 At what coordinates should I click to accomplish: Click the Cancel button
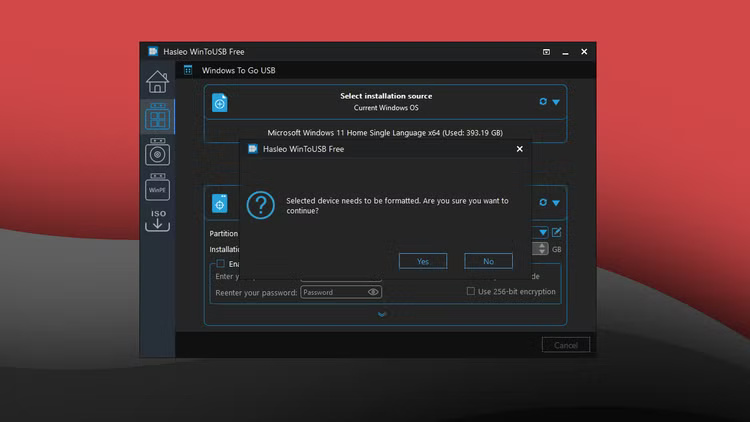pos(566,345)
